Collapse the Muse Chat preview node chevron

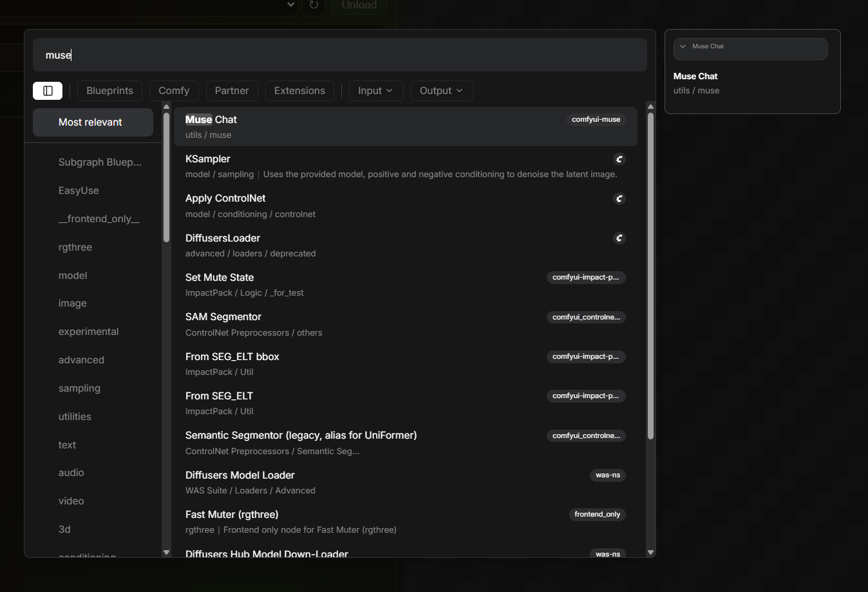pyautogui.click(x=683, y=46)
